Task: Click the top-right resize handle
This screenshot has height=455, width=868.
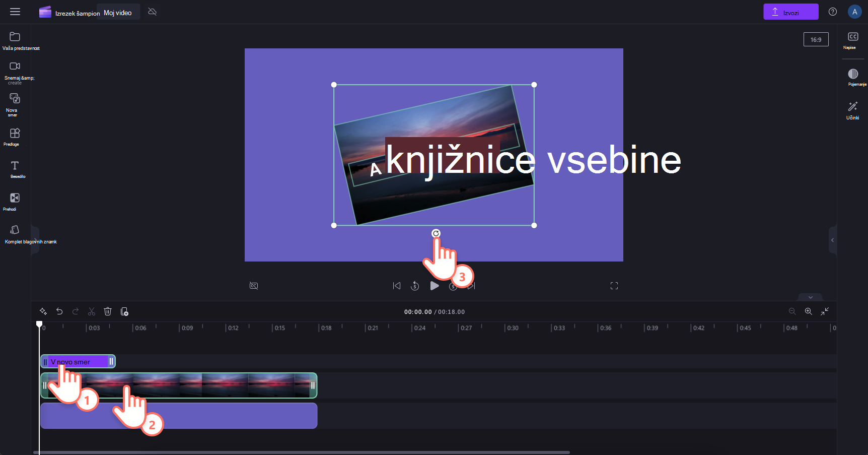Action: [x=534, y=85]
